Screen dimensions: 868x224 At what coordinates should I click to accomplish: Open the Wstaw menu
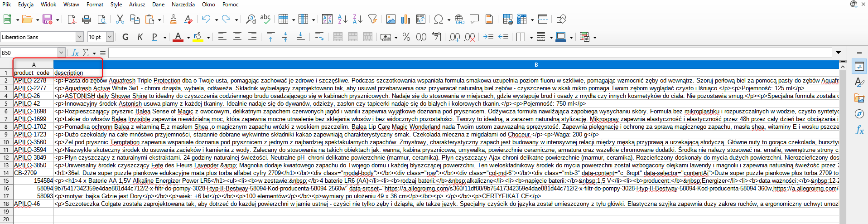tap(71, 5)
